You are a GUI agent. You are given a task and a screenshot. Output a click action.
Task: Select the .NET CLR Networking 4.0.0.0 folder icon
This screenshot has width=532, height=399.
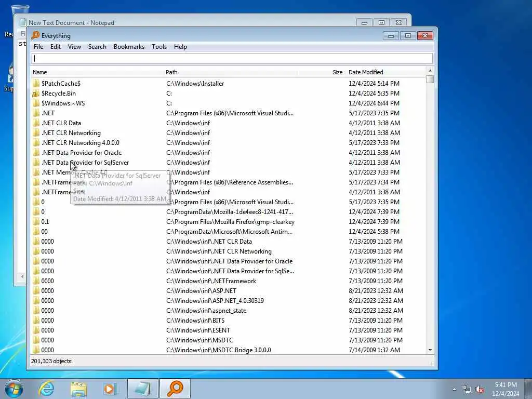click(36, 142)
